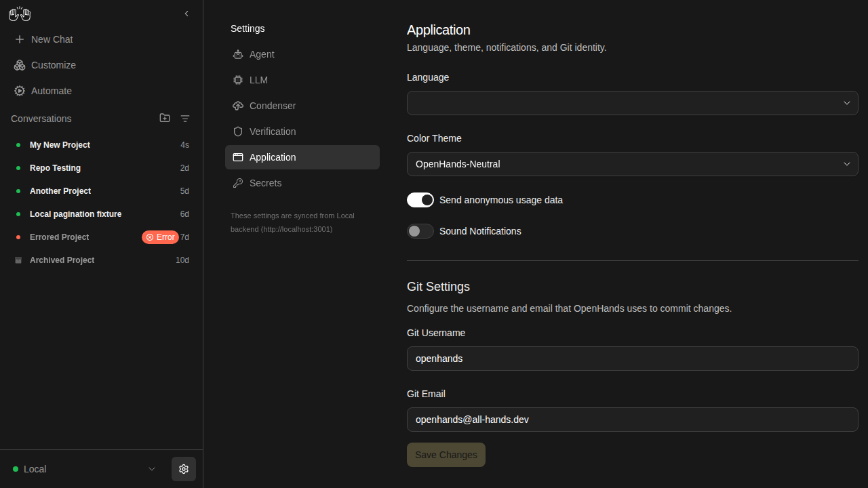Click the Git Settings heading

point(438,287)
